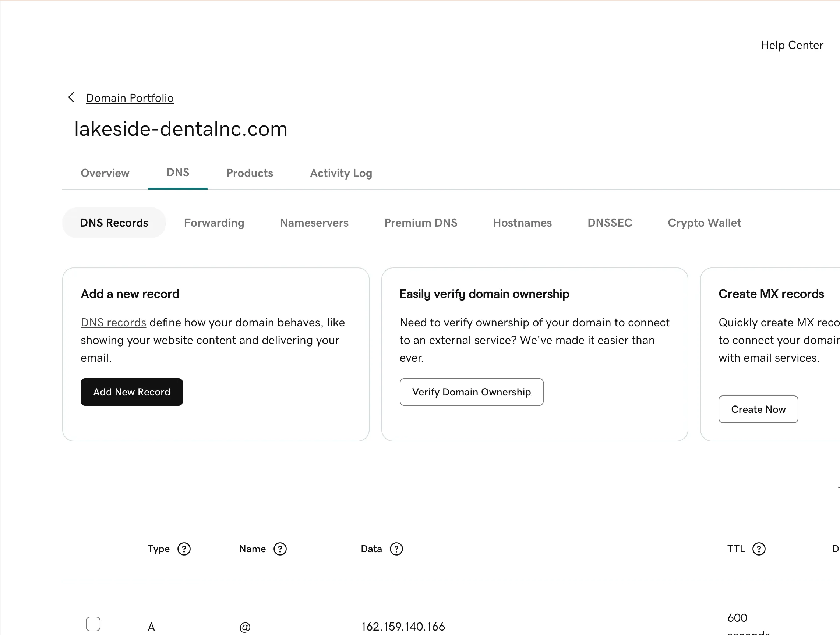Screen dimensions: 840x635
Task: Switch to the Overview tab
Action: 105,173
